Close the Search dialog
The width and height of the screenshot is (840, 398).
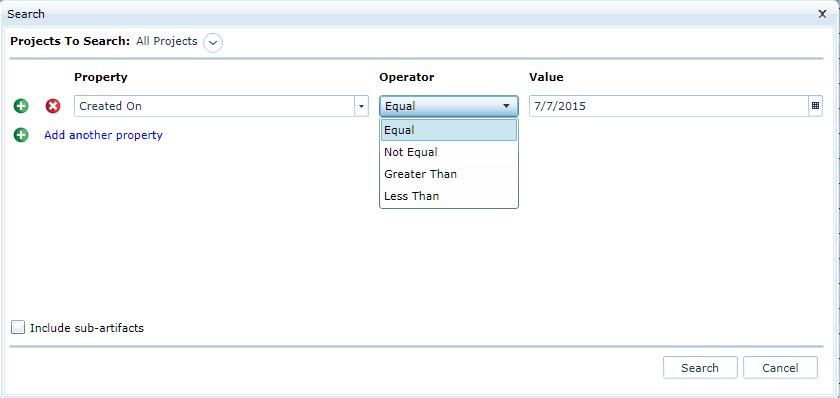click(x=822, y=14)
